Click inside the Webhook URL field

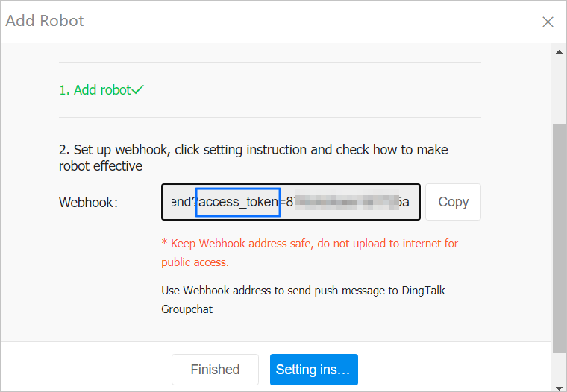point(291,202)
